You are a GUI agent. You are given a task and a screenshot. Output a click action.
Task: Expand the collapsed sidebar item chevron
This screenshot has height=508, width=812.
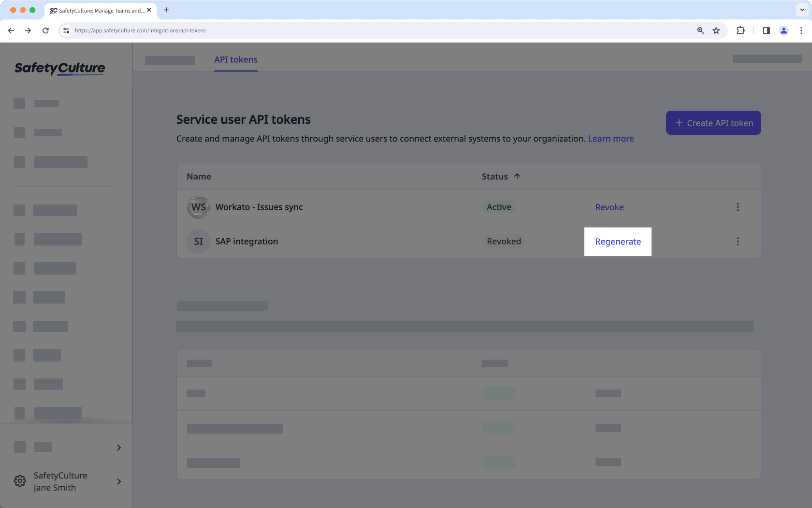(x=119, y=448)
